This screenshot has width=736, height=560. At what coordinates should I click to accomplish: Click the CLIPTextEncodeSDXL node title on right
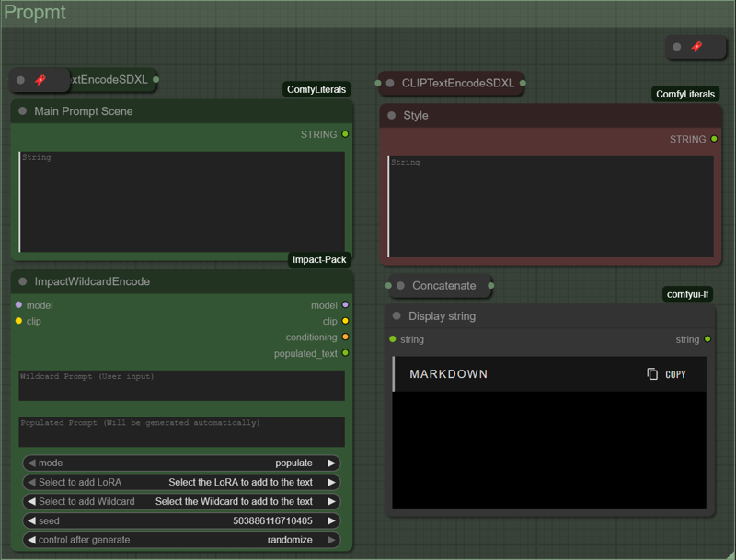[457, 84]
